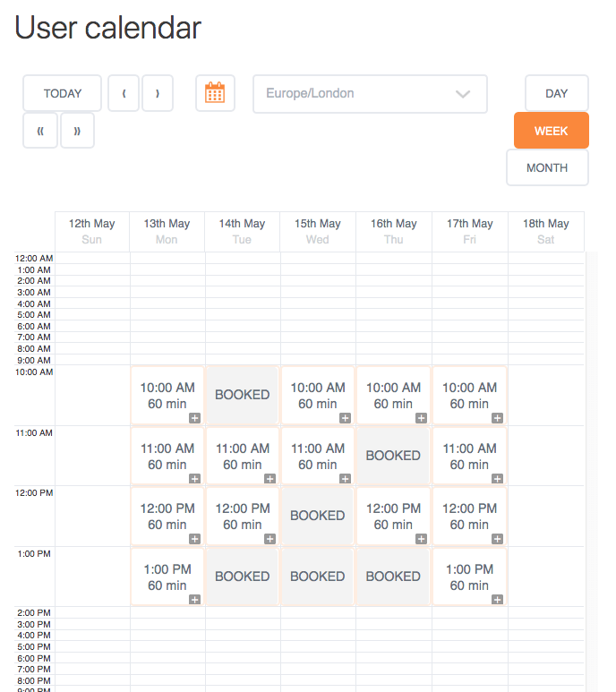Screen dimensions: 616x692
Task: Go to previous week using single left arrow
Action: pos(124,93)
